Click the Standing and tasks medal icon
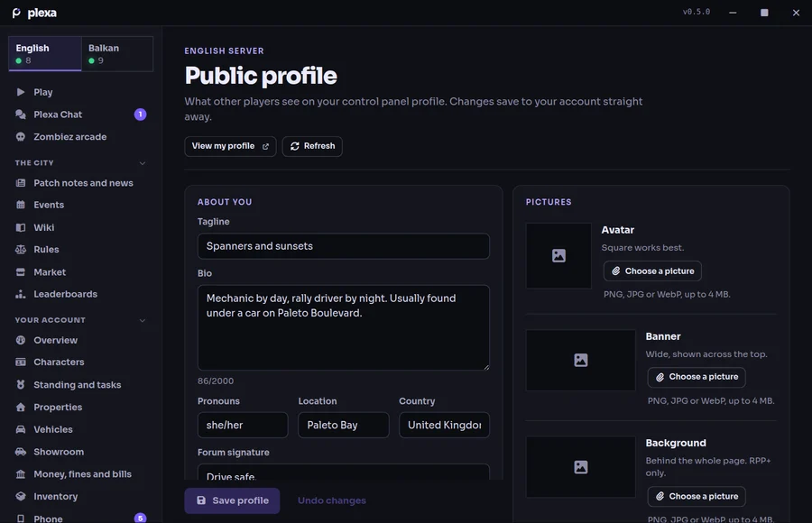 click(x=21, y=385)
